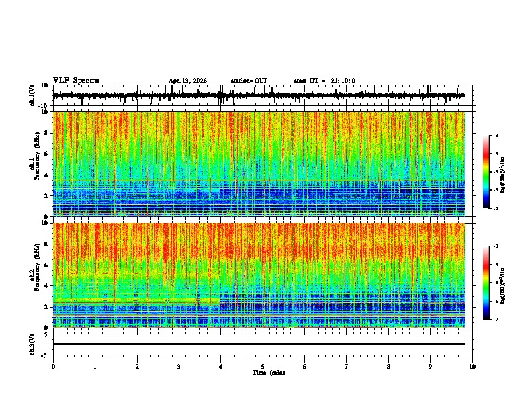Click the thick black ch.3 voltage trace
The width and height of the screenshot is (532, 411).
pos(259,344)
